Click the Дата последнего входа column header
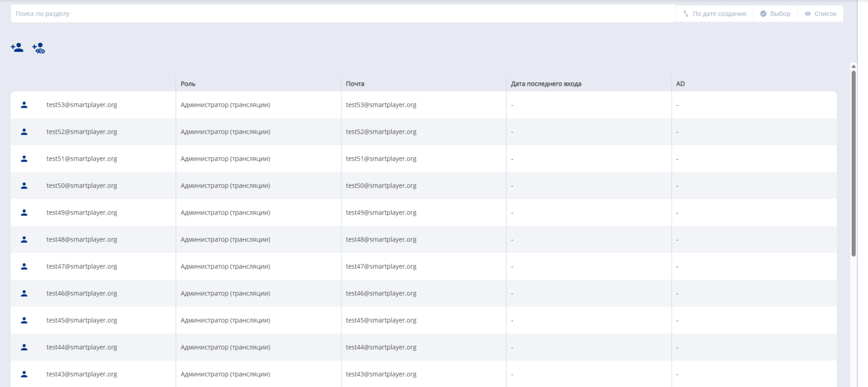Image resolution: width=868 pixels, height=387 pixels. tap(546, 84)
